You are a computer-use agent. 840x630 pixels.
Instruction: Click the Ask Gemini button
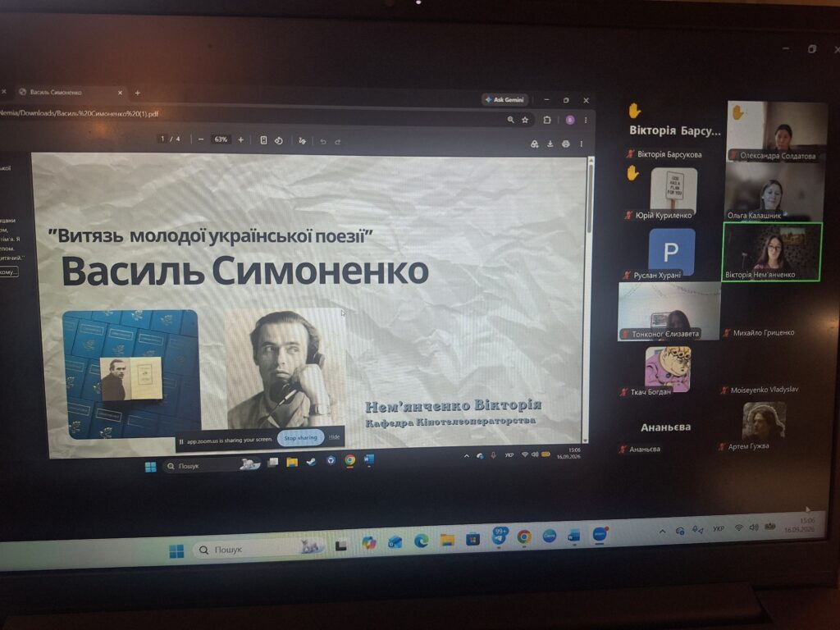(x=504, y=99)
